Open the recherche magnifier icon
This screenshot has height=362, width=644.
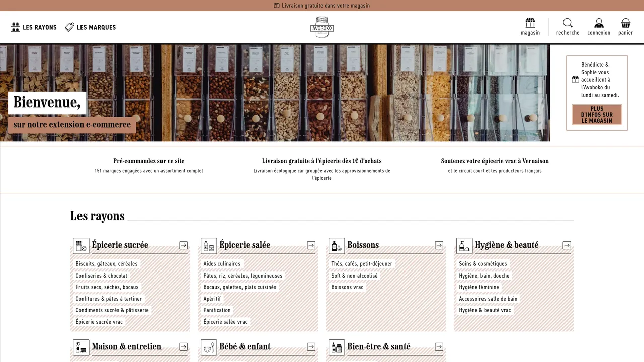568,23
